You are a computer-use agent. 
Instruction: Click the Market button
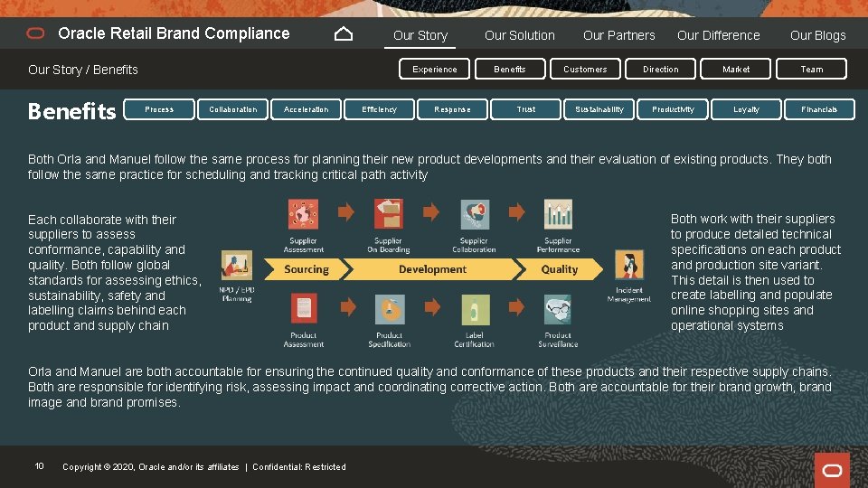(x=736, y=70)
